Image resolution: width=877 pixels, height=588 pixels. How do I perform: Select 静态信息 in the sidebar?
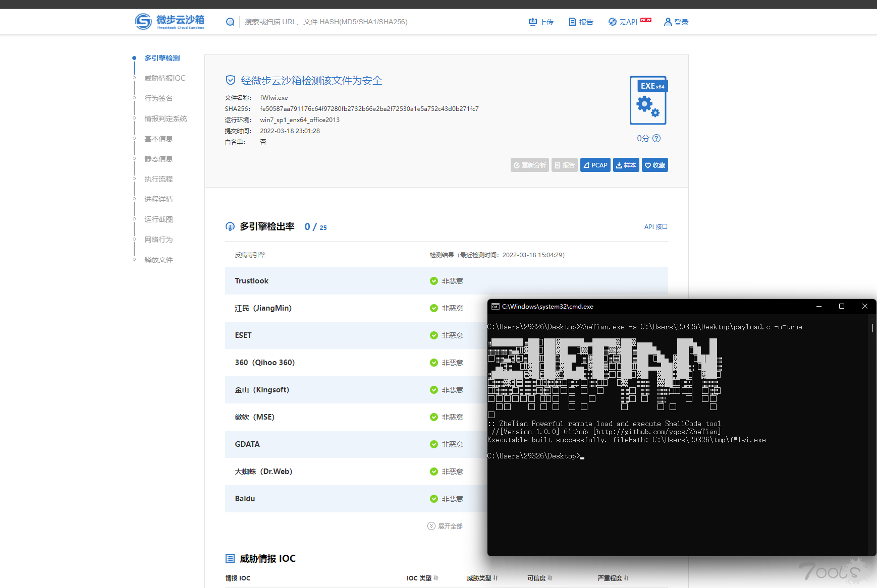tap(158, 159)
